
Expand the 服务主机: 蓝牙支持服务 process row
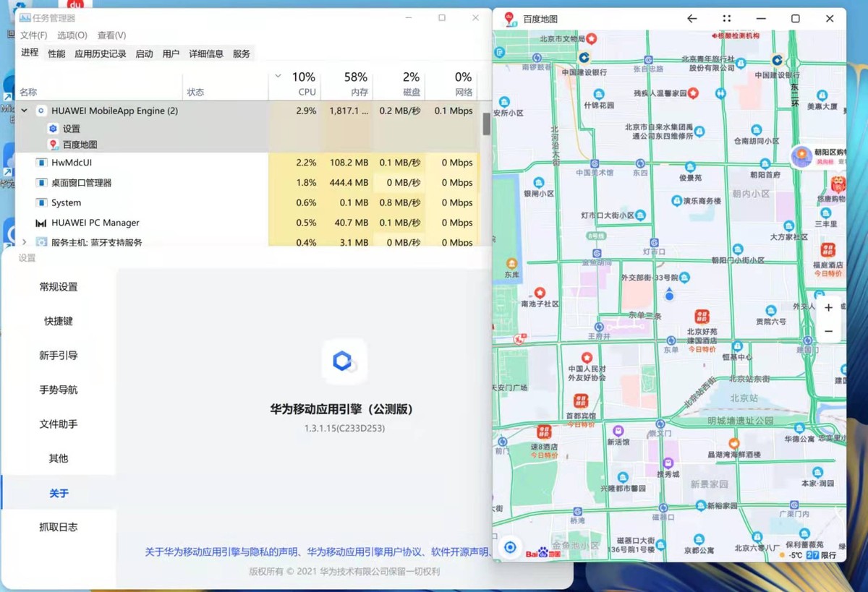click(24, 242)
